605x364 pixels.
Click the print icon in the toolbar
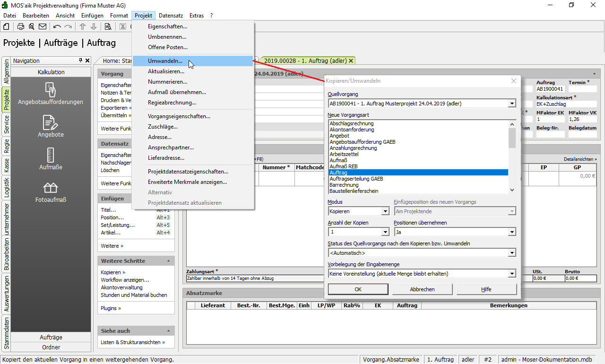click(x=21, y=26)
